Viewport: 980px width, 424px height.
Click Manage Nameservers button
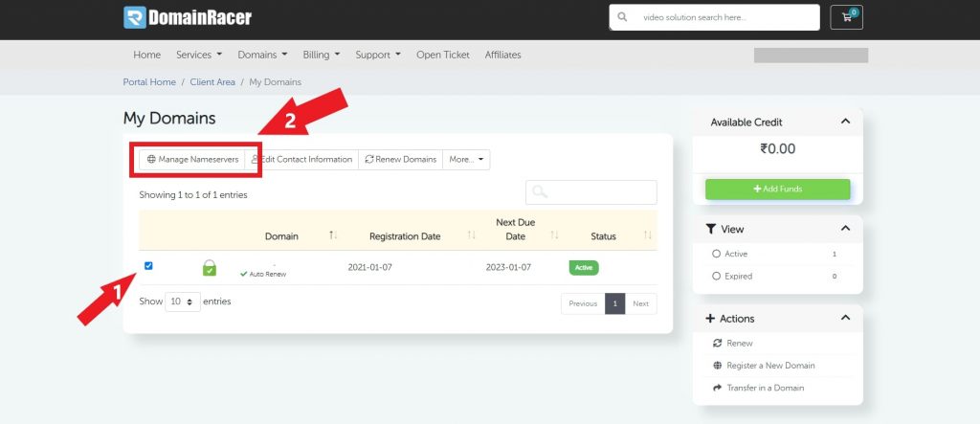point(192,160)
